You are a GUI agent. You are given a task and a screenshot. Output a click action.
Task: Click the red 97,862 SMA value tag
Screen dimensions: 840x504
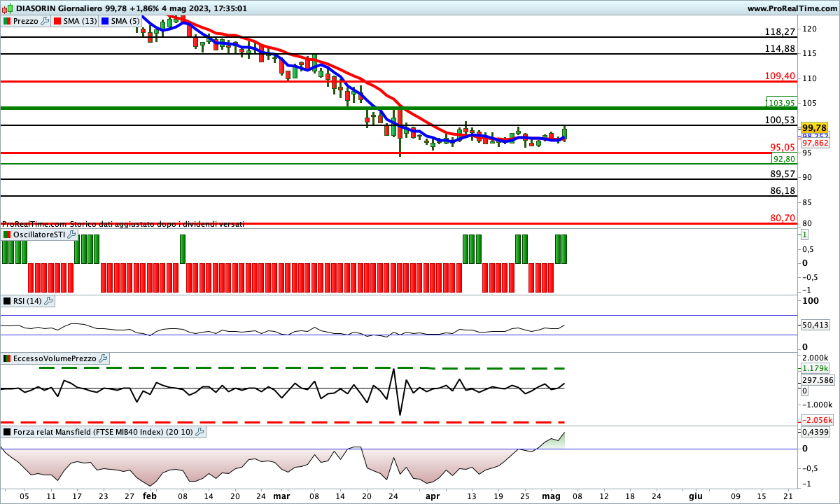[x=815, y=142]
